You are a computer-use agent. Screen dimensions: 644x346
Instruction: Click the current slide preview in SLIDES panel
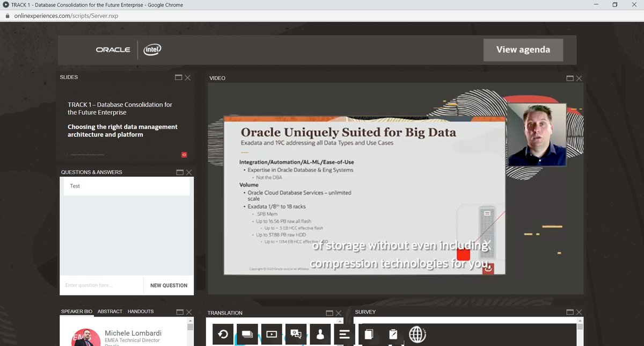pos(125,122)
